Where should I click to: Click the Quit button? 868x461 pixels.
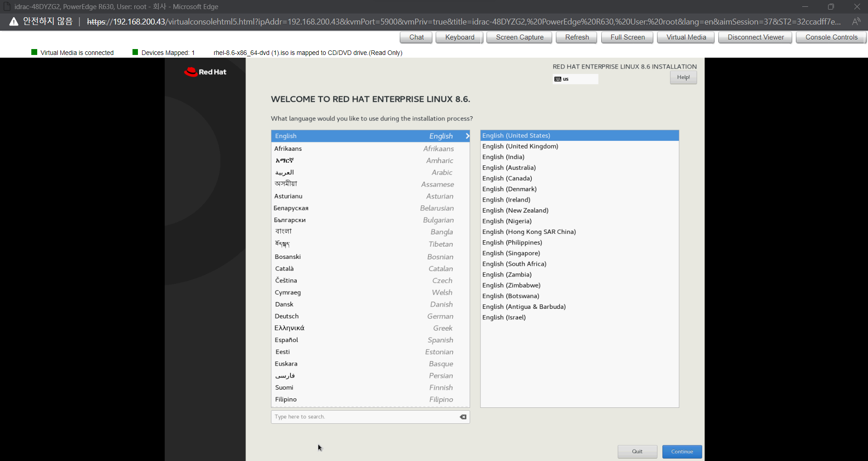(x=637, y=451)
